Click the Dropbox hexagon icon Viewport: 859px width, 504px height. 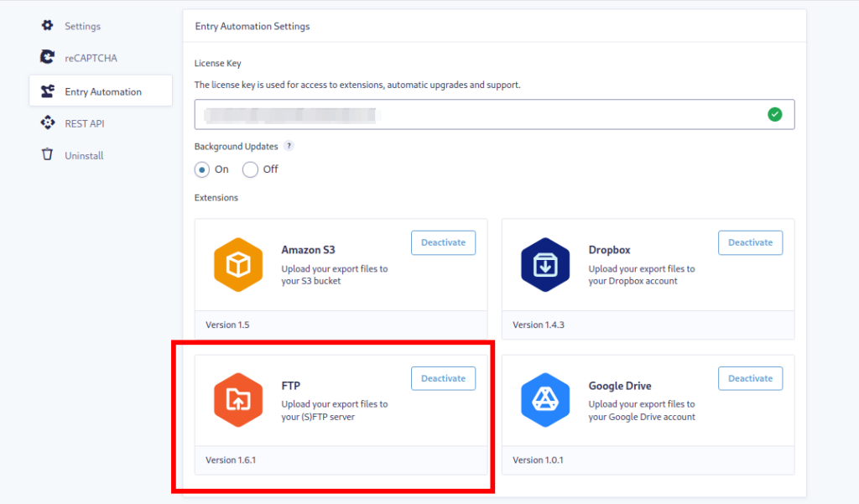pos(545,265)
